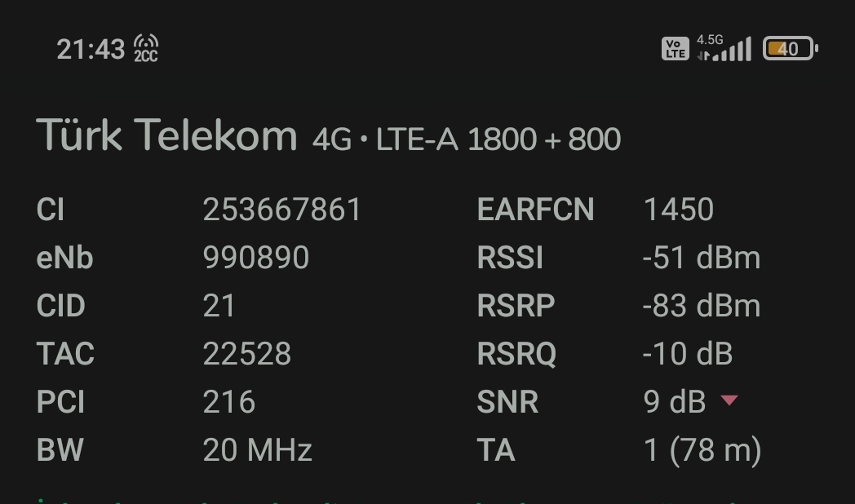Select the CI value 253667861

point(282,210)
